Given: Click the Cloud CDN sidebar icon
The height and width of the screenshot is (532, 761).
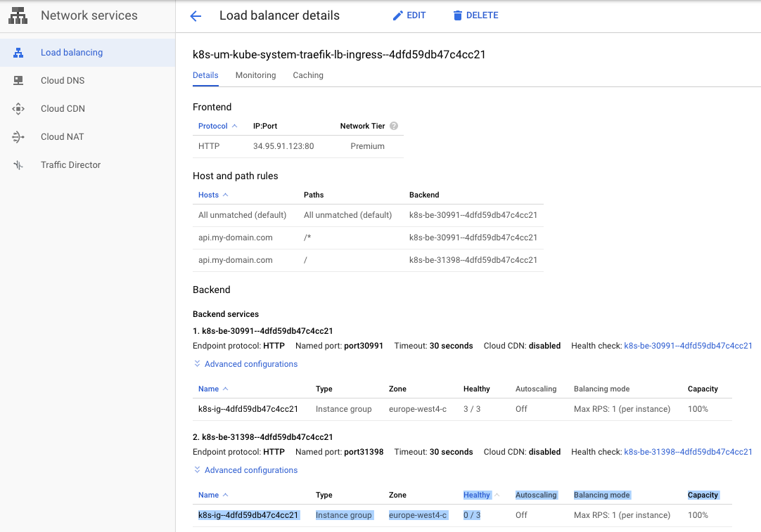Looking at the screenshot, I should pos(18,109).
